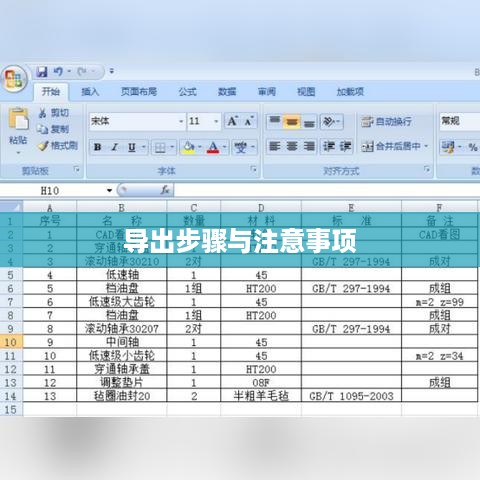
Task: Undo the last action
Action: (58, 72)
